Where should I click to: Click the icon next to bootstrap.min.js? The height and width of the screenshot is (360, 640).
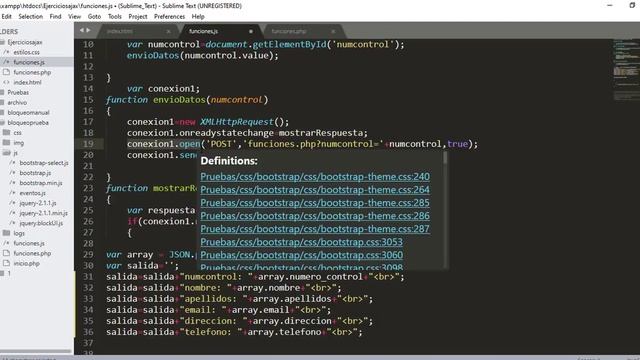(x=13, y=183)
